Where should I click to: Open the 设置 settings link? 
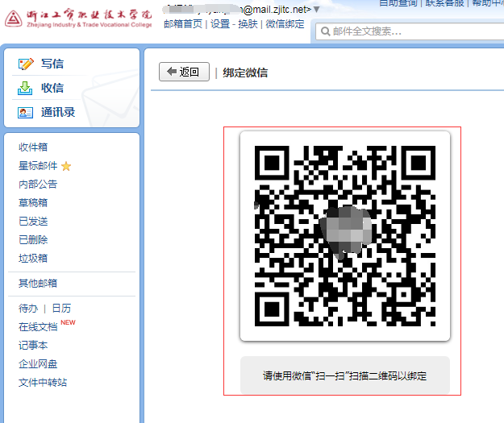pyautogui.click(x=220, y=24)
